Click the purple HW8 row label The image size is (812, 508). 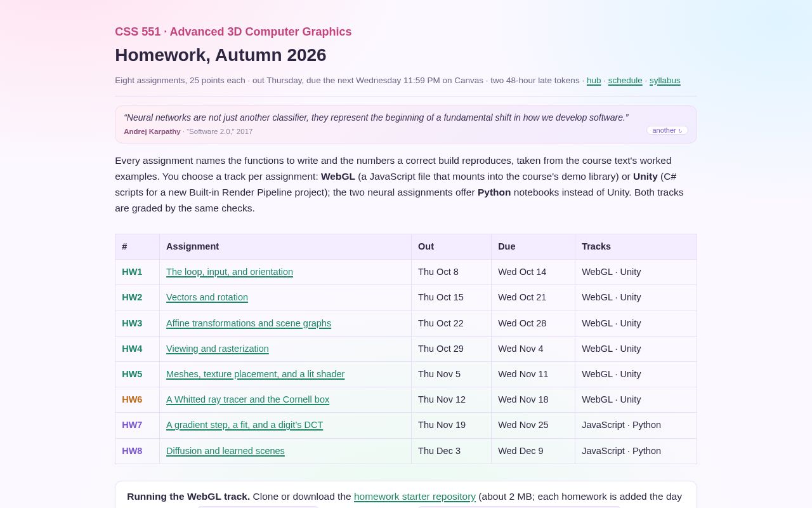132,451
